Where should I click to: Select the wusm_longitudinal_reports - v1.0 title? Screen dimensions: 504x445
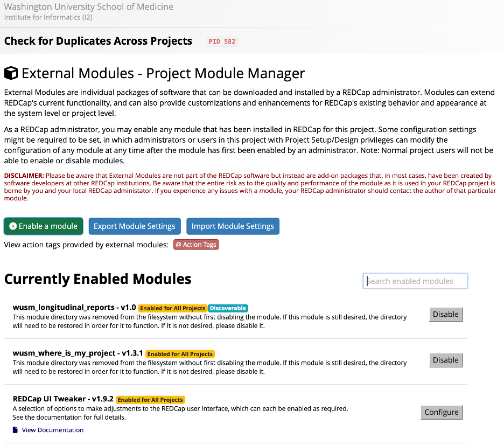[74, 308]
